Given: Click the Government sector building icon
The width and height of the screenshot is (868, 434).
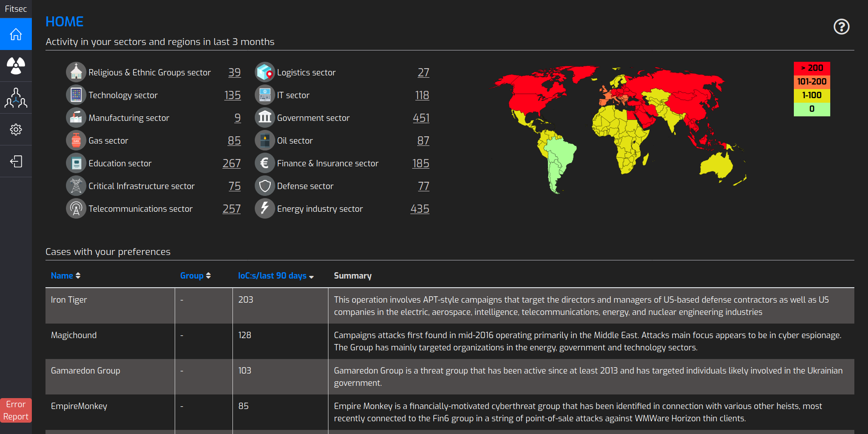Looking at the screenshot, I should click(x=265, y=118).
